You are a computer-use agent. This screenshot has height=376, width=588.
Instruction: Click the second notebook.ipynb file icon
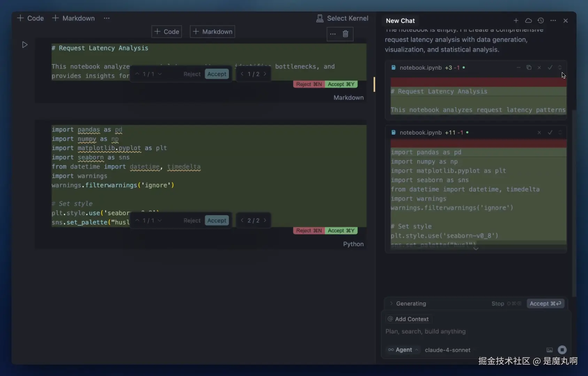[393, 133]
